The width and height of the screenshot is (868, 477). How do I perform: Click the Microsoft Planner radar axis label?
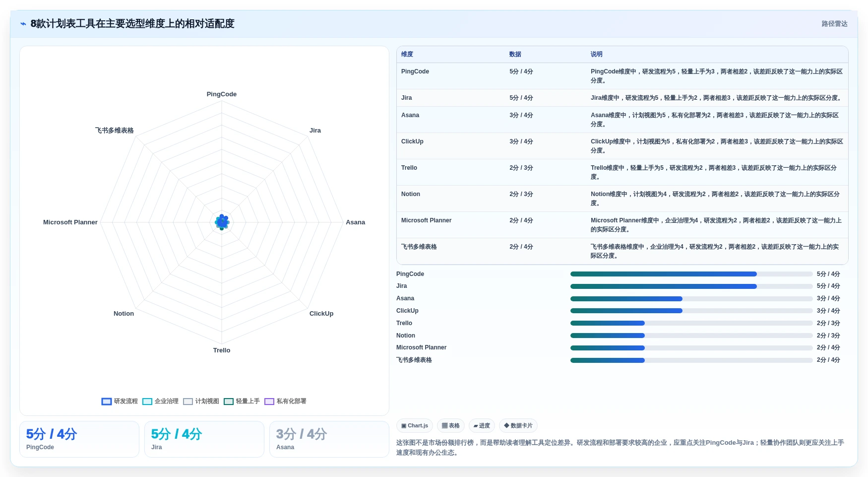pos(70,222)
